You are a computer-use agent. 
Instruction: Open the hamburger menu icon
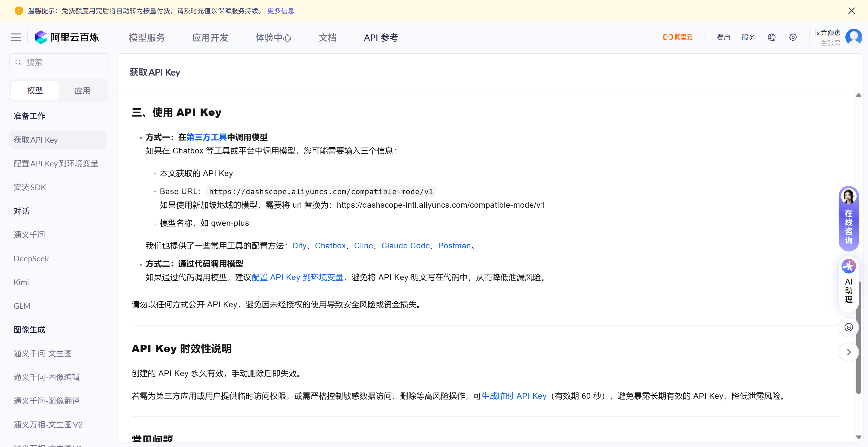(16, 37)
